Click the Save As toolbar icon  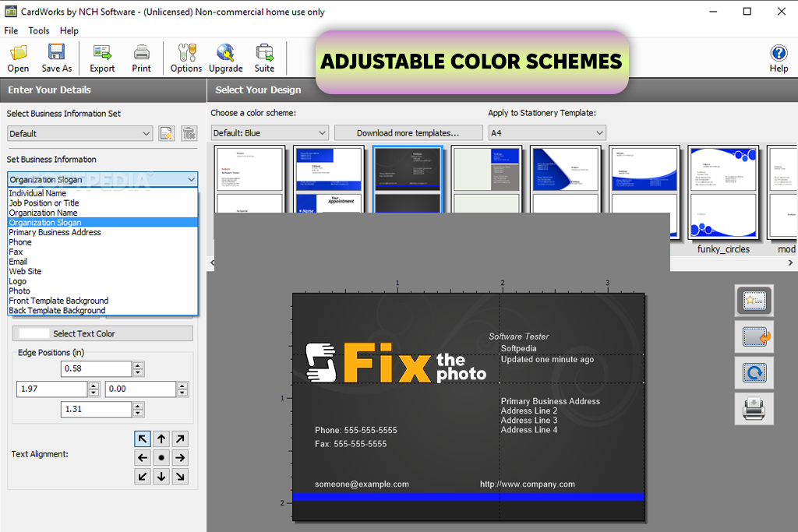tap(56, 58)
